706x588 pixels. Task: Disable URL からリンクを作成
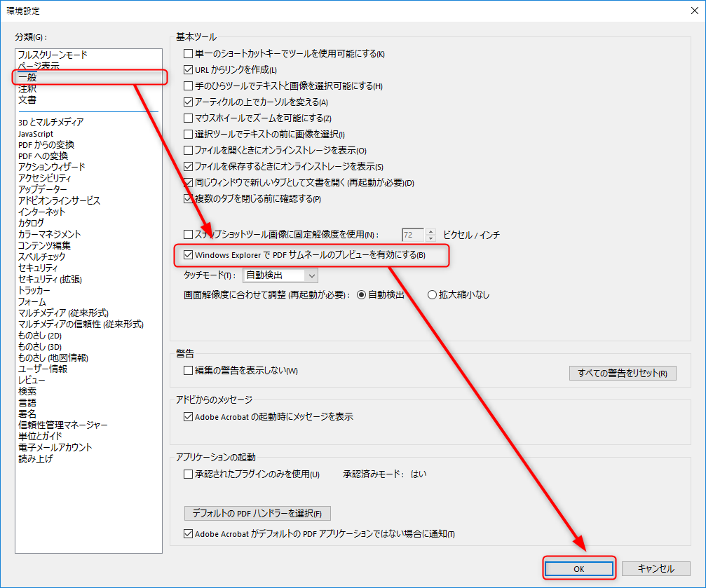[x=188, y=69]
